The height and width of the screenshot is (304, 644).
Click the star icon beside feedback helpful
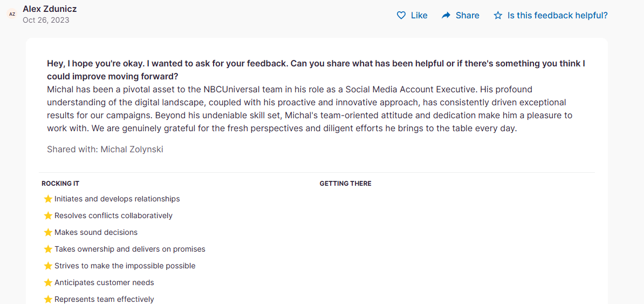498,15
